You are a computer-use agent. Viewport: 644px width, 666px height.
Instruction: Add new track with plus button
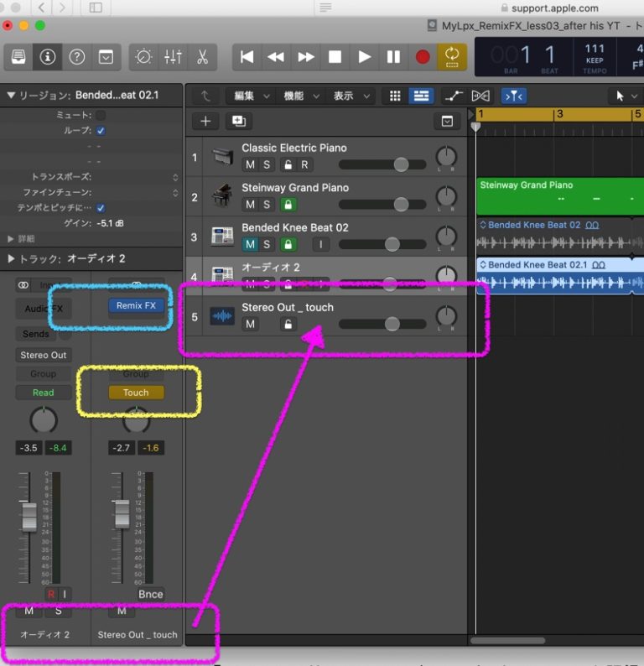[205, 122]
